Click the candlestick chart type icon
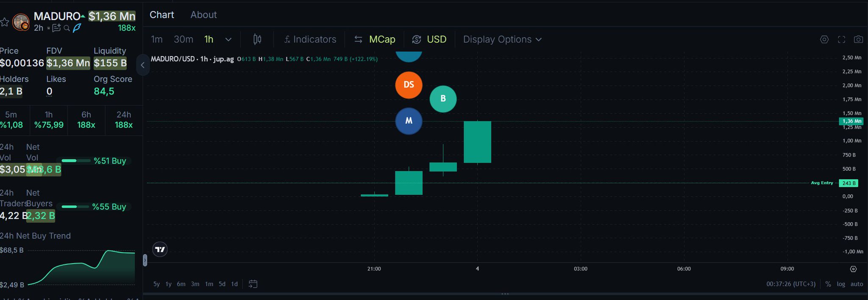This screenshot has height=300, width=868. (257, 39)
